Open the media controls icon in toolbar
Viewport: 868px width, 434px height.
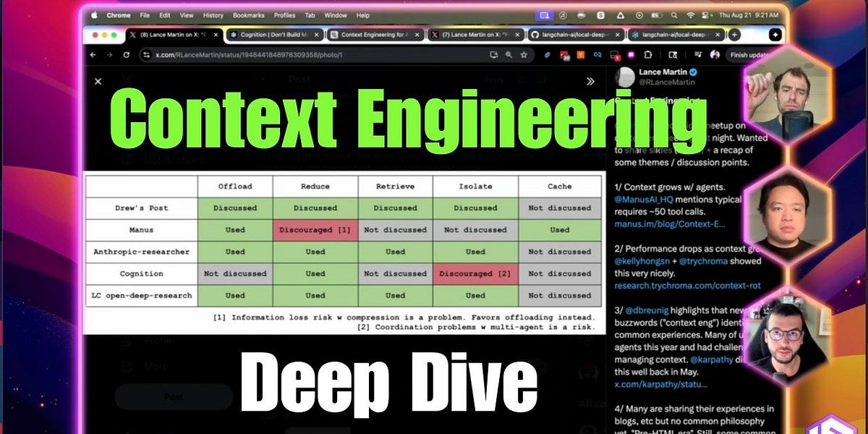(697, 54)
